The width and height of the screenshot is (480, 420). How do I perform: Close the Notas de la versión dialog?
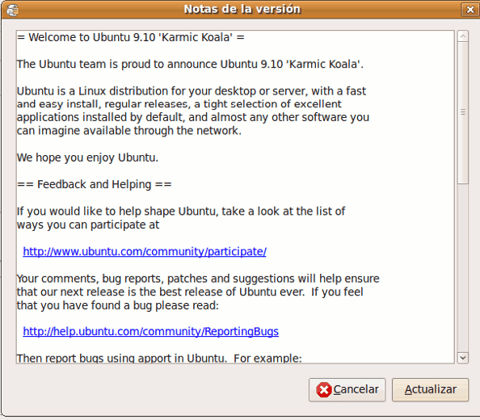pos(470,9)
